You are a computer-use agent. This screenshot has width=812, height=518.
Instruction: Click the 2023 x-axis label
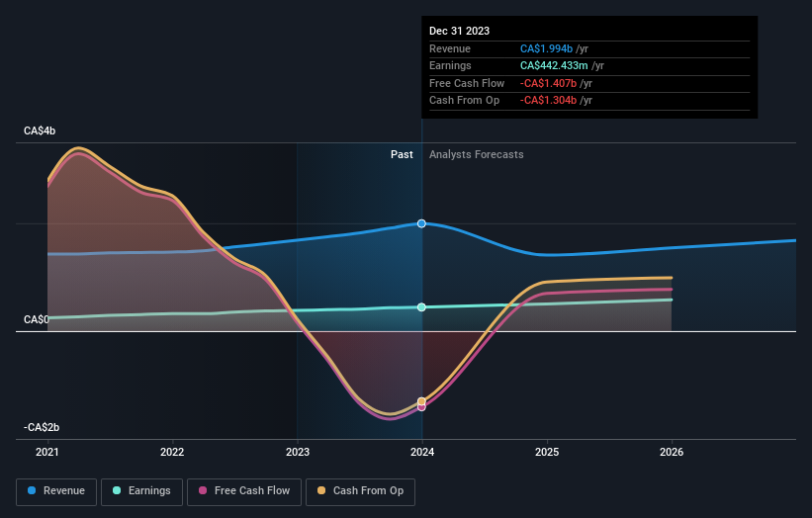[298, 452]
